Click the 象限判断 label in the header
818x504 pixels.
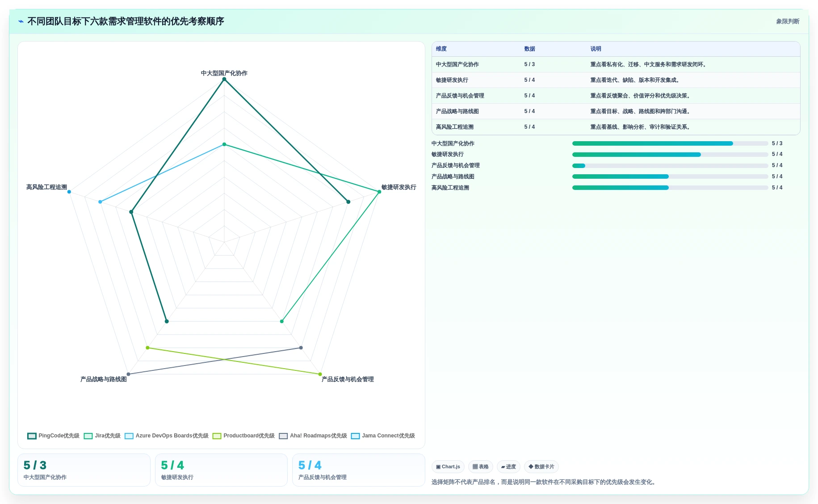pyautogui.click(x=788, y=21)
